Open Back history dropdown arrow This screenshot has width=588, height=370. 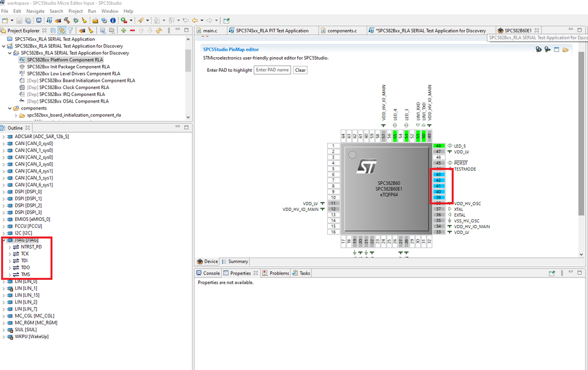click(x=202, y=21)
